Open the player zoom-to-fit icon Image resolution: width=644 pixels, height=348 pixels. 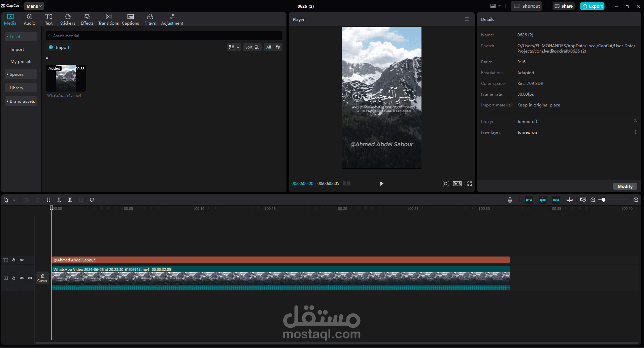446,184
